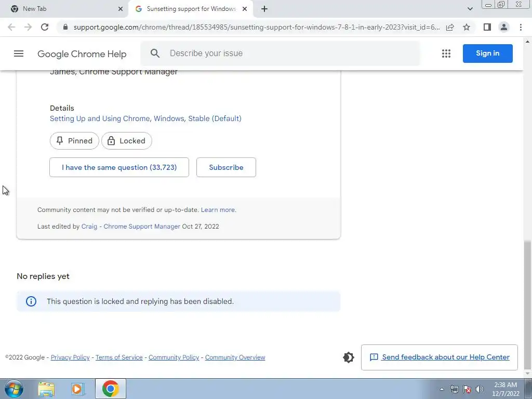The image size is (532, 399).
Task: Close the Sunsetting support tab
Action: click(245, 9)
